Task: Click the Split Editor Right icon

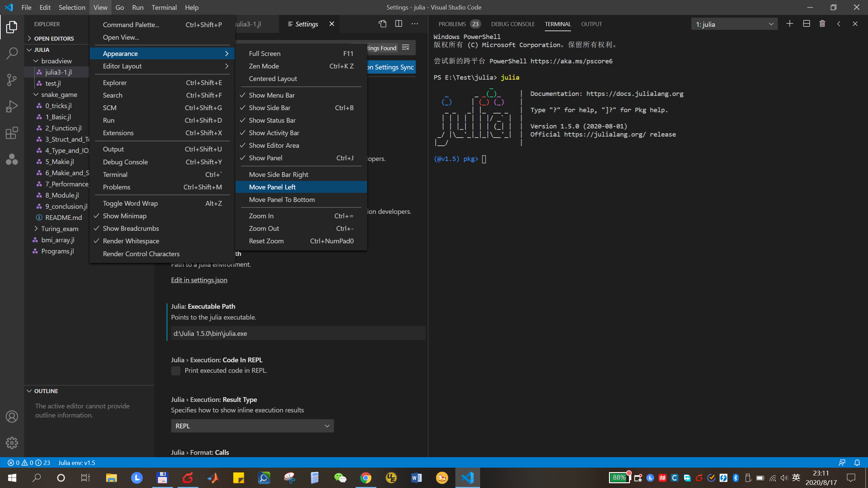Action: pos(399,24)
